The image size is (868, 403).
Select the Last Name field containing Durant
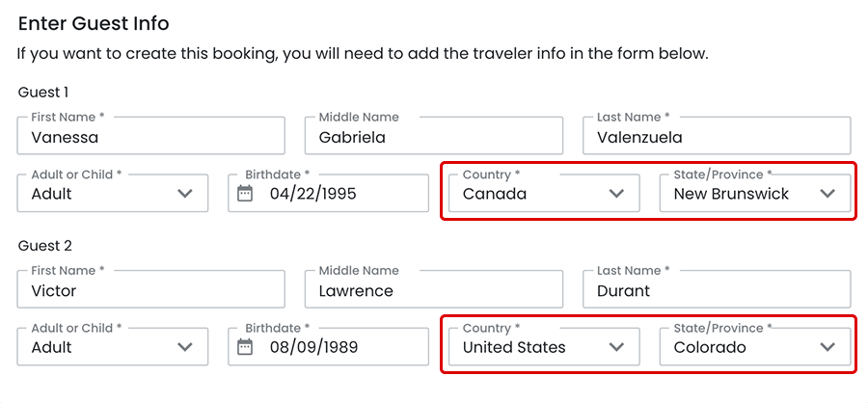click(717, 290)
